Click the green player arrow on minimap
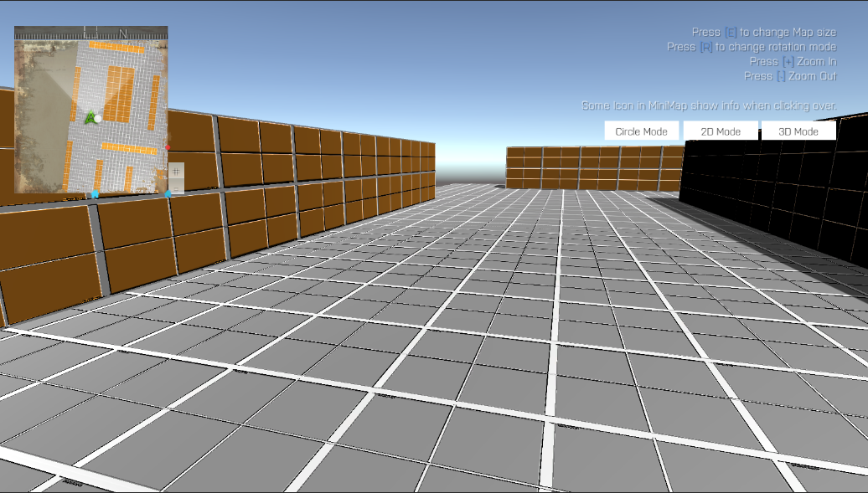The height and width of the screenshot is (493, 868). point(90,117)
